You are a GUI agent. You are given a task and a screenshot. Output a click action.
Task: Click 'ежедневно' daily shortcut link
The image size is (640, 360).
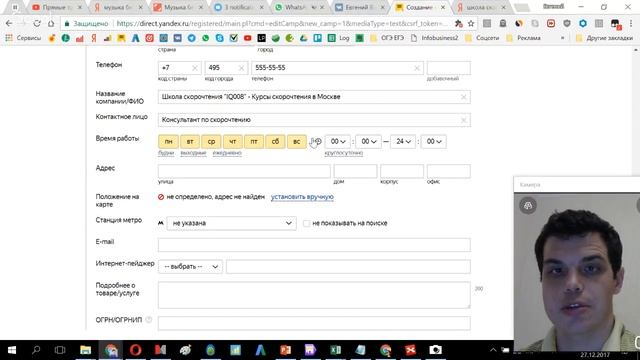227,153
